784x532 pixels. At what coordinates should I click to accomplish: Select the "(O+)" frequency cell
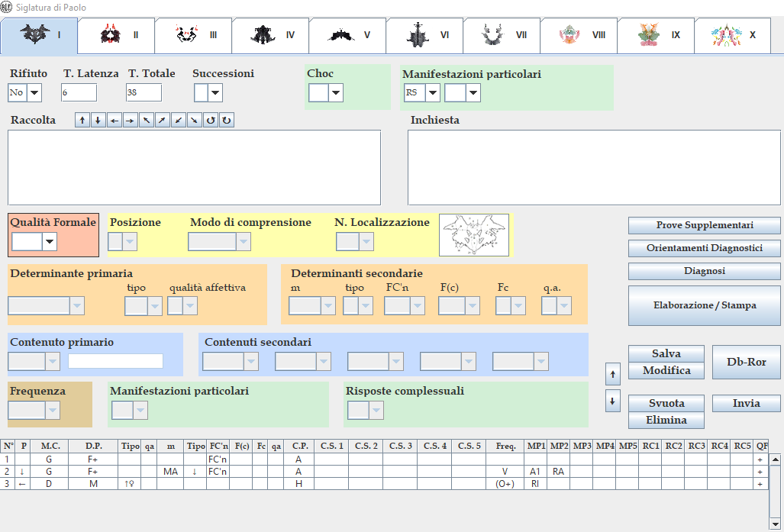[x=505, y=483]
